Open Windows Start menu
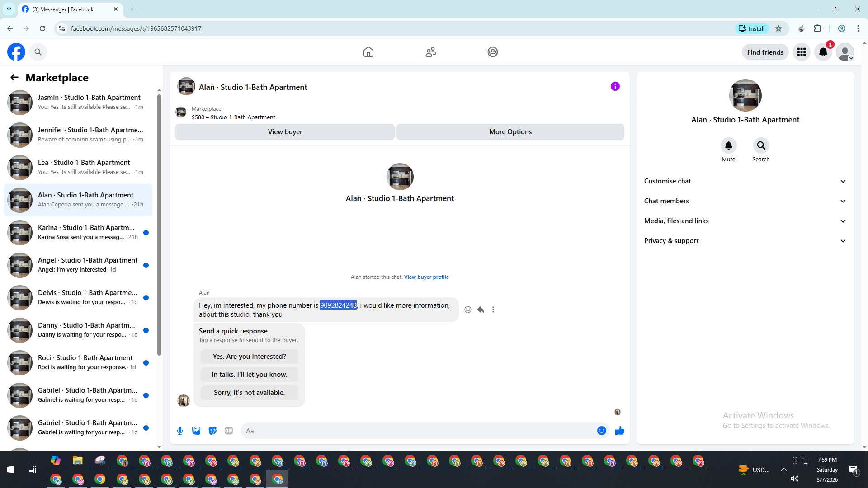 tap(11, 469)
